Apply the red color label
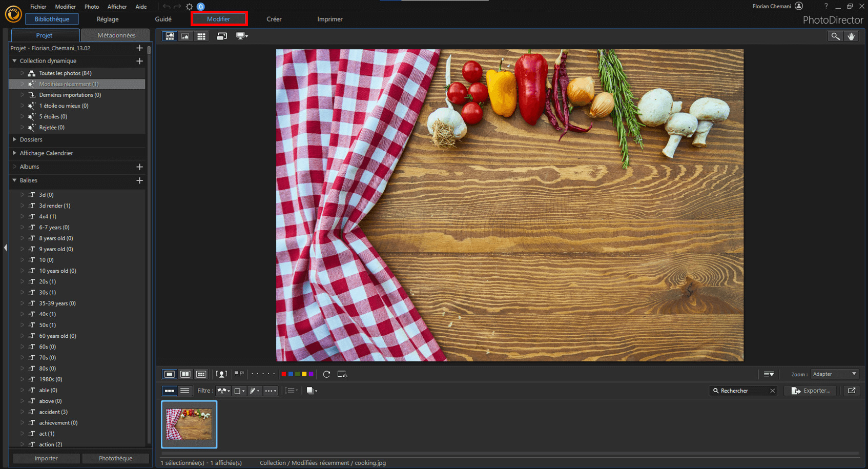Image resolution: width=868 pixels, height=469 pixels. (x=283, y=374)
